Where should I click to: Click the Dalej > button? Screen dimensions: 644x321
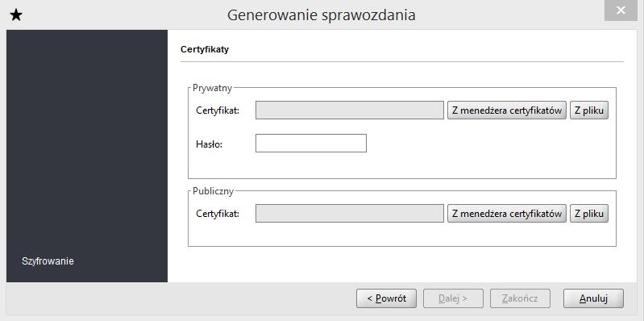[453, 298]
